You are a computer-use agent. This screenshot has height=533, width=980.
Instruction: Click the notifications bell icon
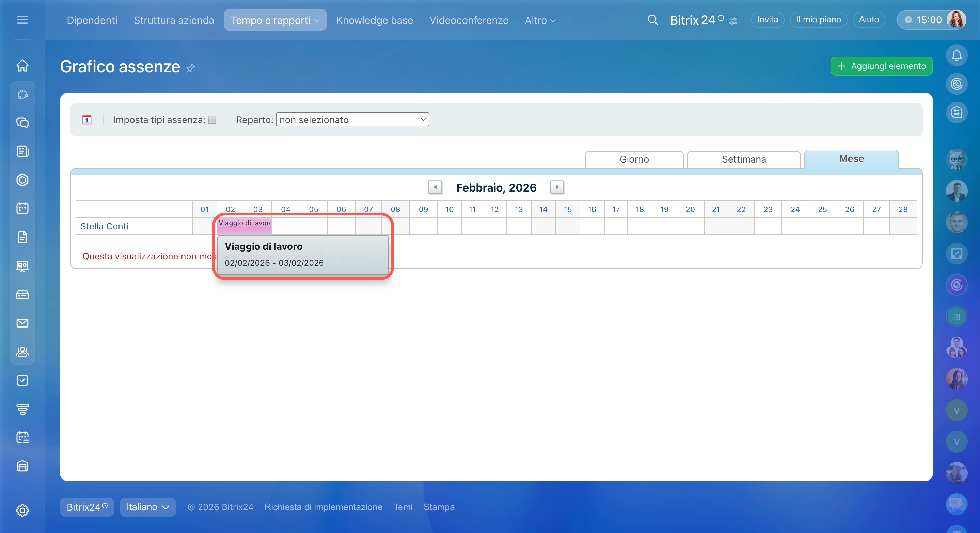[957, 56]
